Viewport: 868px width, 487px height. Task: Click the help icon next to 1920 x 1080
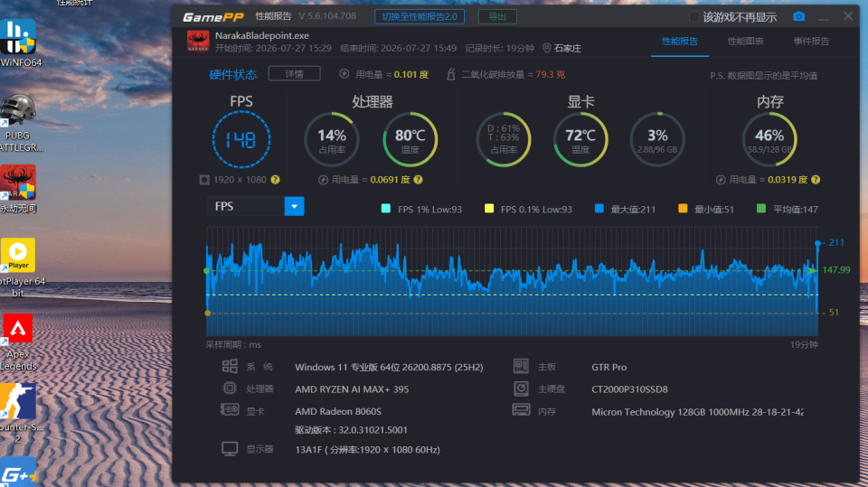[275, 180]
